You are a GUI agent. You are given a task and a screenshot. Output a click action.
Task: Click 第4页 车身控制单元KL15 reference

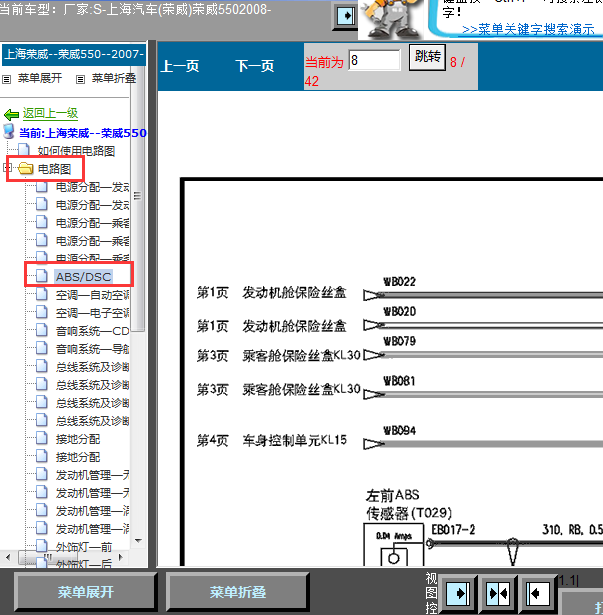coord(271,440)
